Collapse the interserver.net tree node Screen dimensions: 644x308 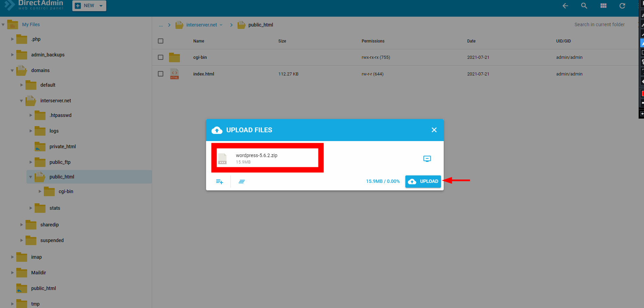[21, 101]
